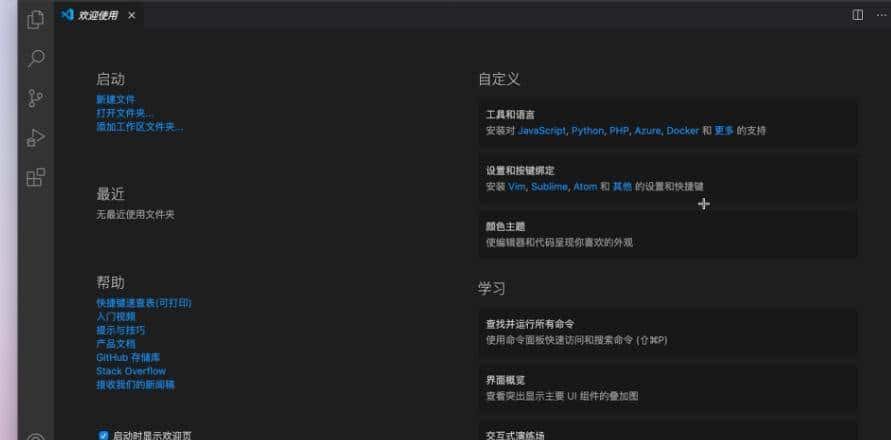Select the 欢迎使用 tab

point(99,15)
